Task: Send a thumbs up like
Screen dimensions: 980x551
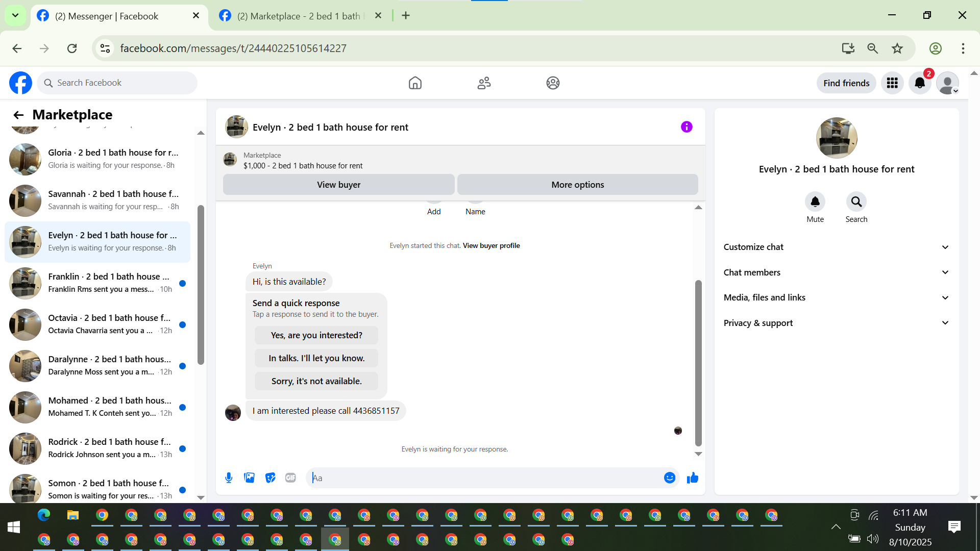Action: 693,478
